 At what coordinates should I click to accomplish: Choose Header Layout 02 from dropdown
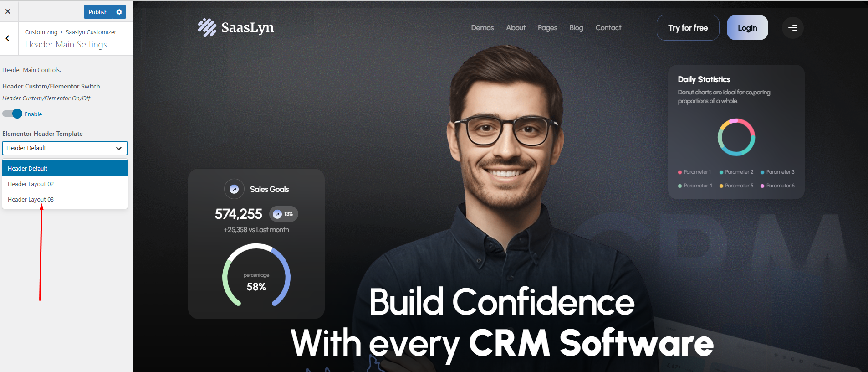31,184
